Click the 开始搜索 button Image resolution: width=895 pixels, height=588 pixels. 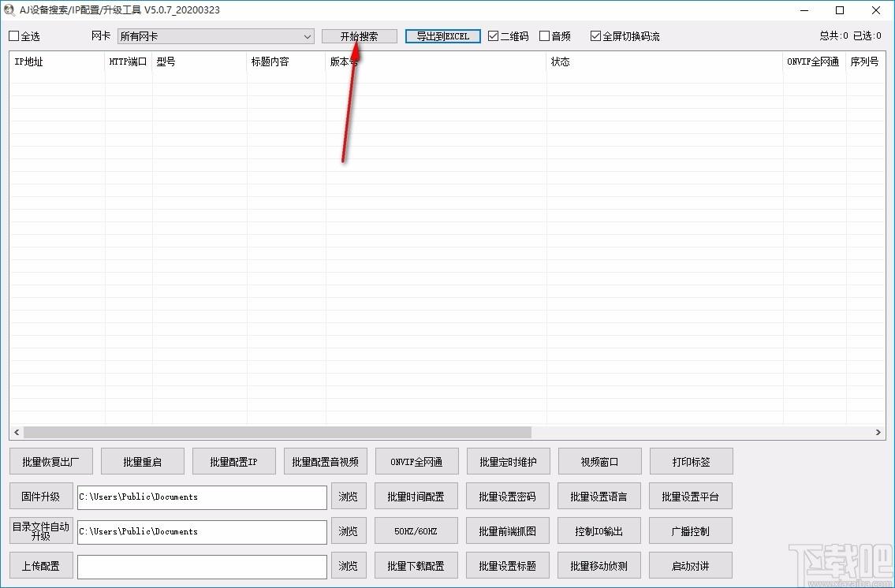(x=359, y=36)
